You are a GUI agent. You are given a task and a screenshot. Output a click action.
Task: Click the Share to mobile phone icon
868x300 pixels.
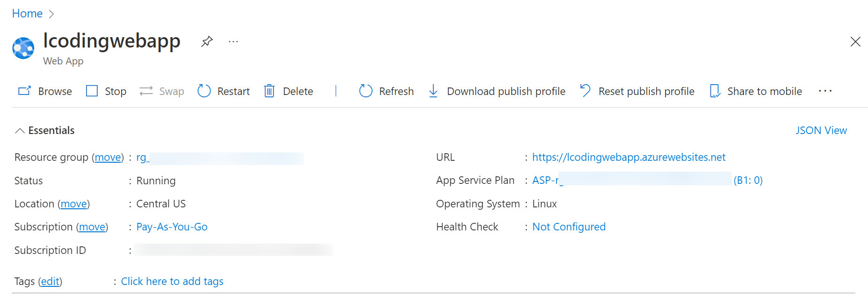click(715, 91)
